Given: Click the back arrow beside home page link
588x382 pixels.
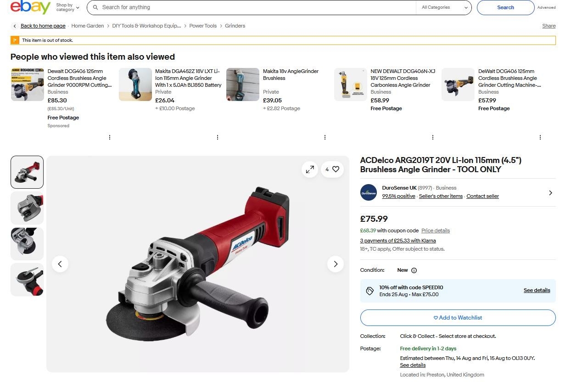Looking at the screenshot, I should point(15,26).
